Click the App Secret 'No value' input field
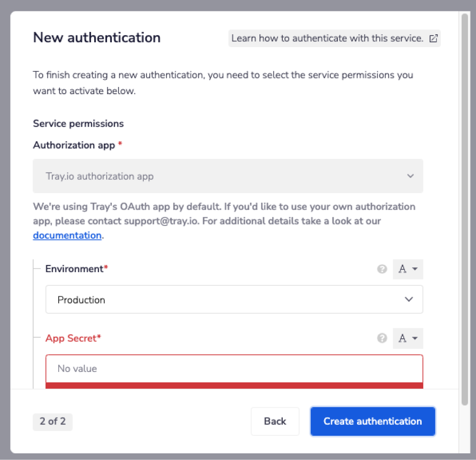This screenshot has width=476, height=460. pyautogui.click(x=234, y=368)
